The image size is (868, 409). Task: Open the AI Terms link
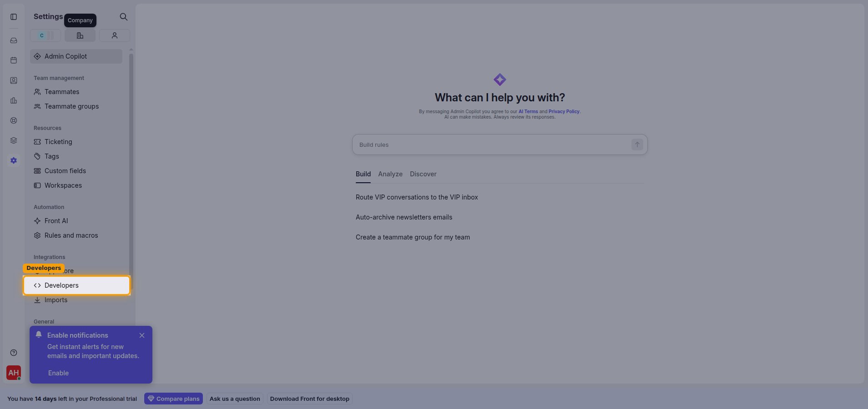[528, 111]
